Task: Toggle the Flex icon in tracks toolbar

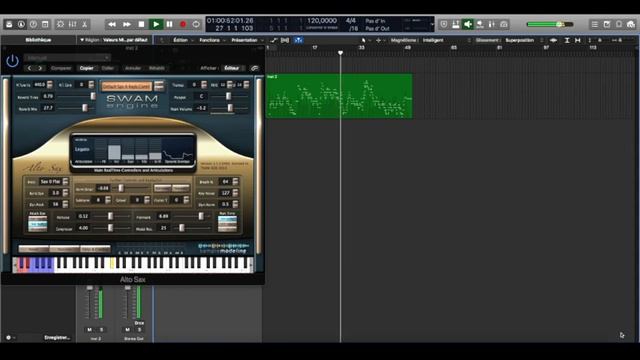Action: click(285, 40)
